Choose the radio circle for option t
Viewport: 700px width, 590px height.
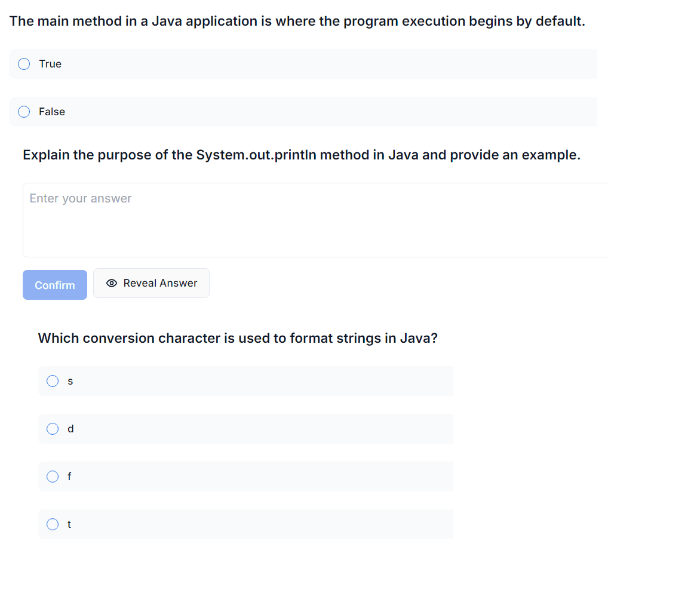pos(53,524)
